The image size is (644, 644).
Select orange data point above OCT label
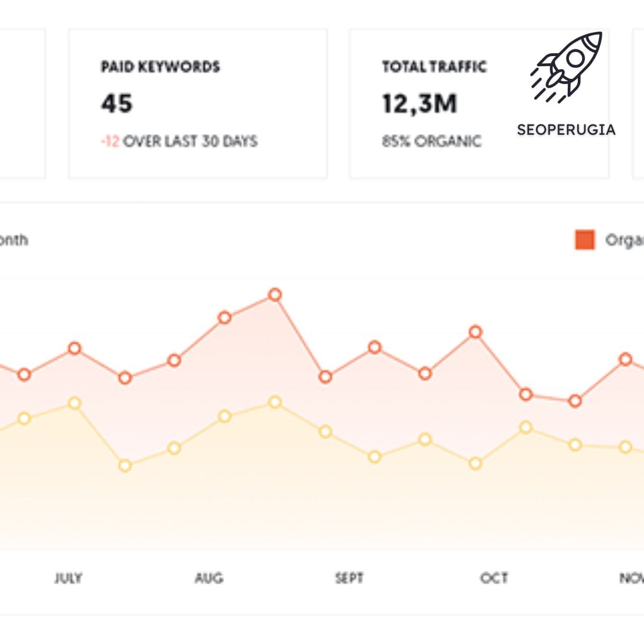pos(475,332)
